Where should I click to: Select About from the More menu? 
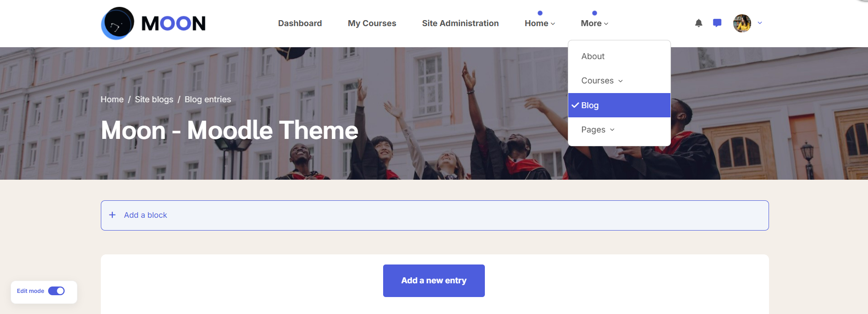point(593,56)
